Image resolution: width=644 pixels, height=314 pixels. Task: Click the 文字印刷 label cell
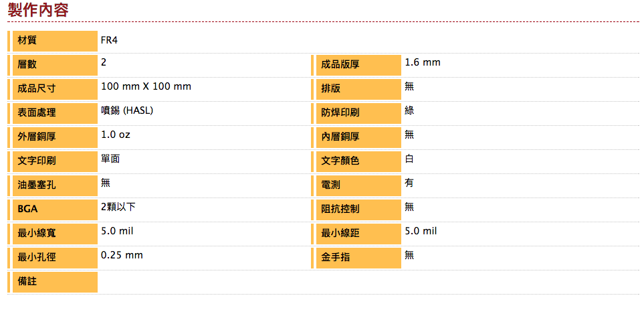tap(55, 161)
